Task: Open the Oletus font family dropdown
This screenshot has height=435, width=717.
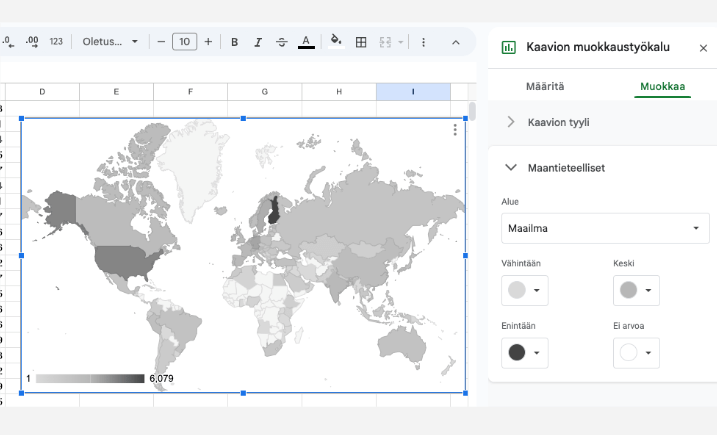Action: pos(110,42)
